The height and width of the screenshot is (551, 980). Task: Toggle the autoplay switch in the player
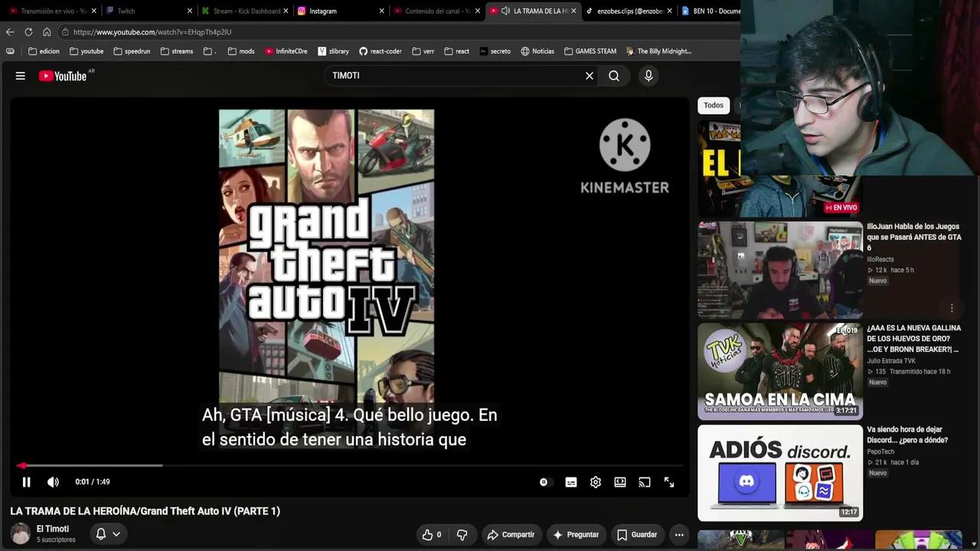coord(544,482)
